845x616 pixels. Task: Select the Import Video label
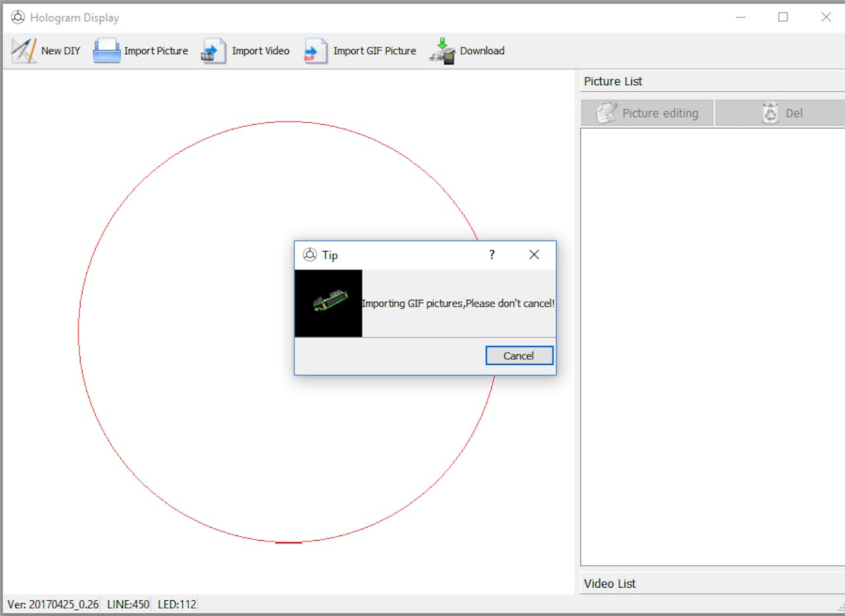click(261, 51)
